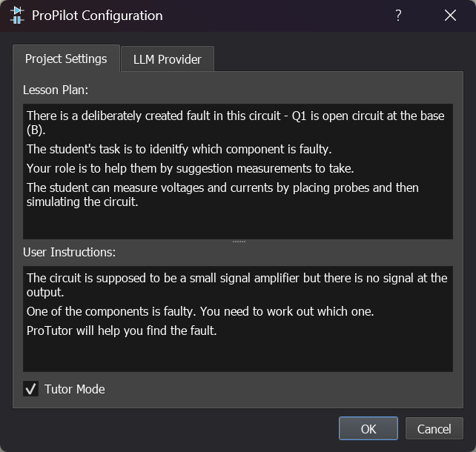Image resolution: width=476 pixels, height=452 pixels.
Task: Toggle the Tutor Mode checkbox
Action: pos(31,389)
